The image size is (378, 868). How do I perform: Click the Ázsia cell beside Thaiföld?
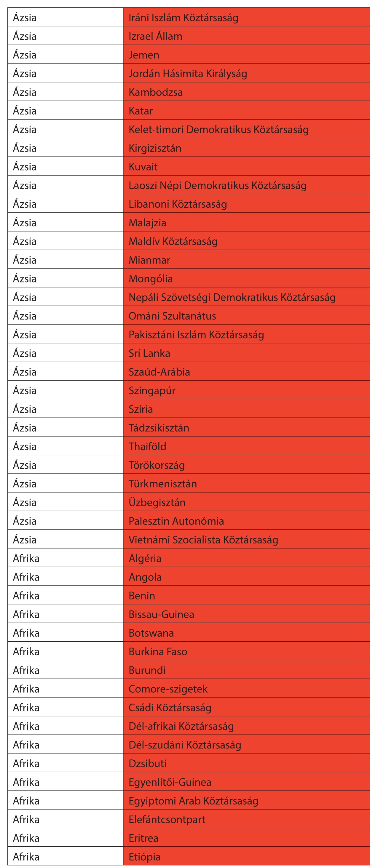coord(65,446)
